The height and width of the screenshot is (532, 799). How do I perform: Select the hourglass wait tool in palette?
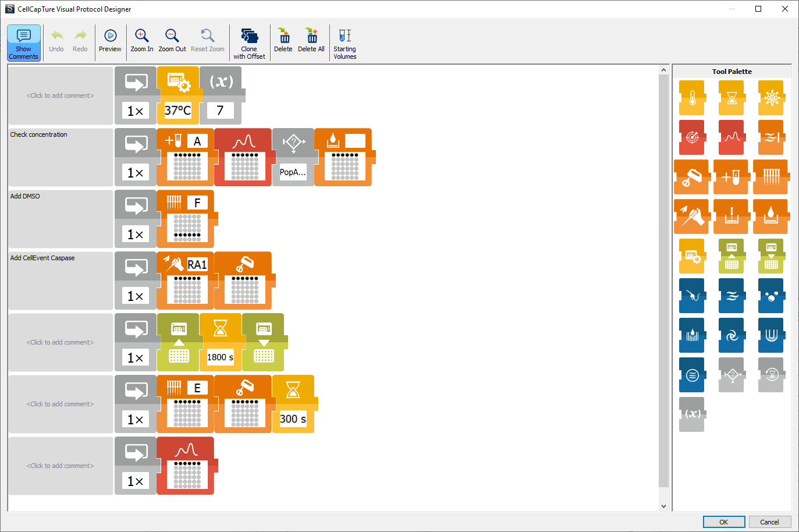pos(731,97)
